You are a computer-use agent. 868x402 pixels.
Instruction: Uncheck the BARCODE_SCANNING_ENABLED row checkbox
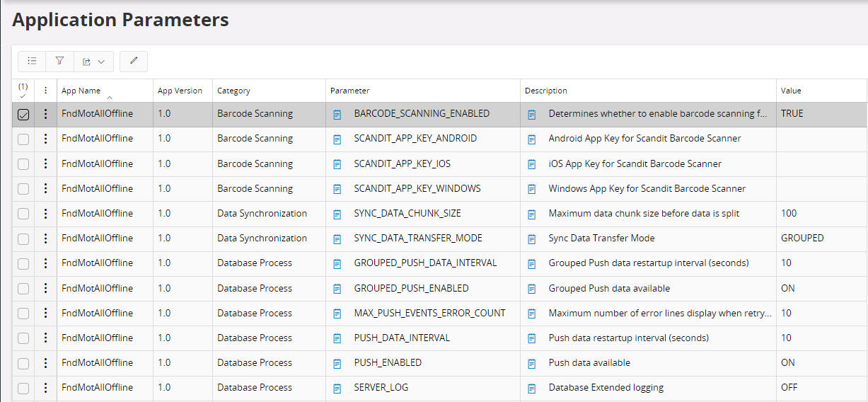(23, 115)
